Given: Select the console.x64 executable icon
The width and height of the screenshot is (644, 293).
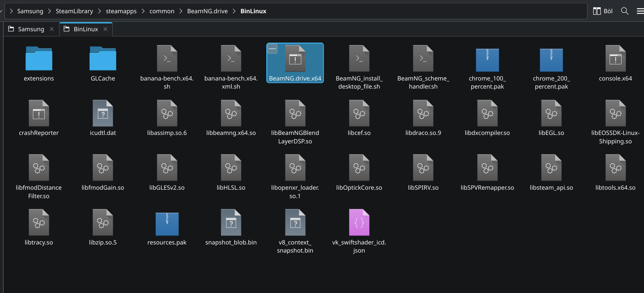Looking at the screenshot, I should point(616,58).
